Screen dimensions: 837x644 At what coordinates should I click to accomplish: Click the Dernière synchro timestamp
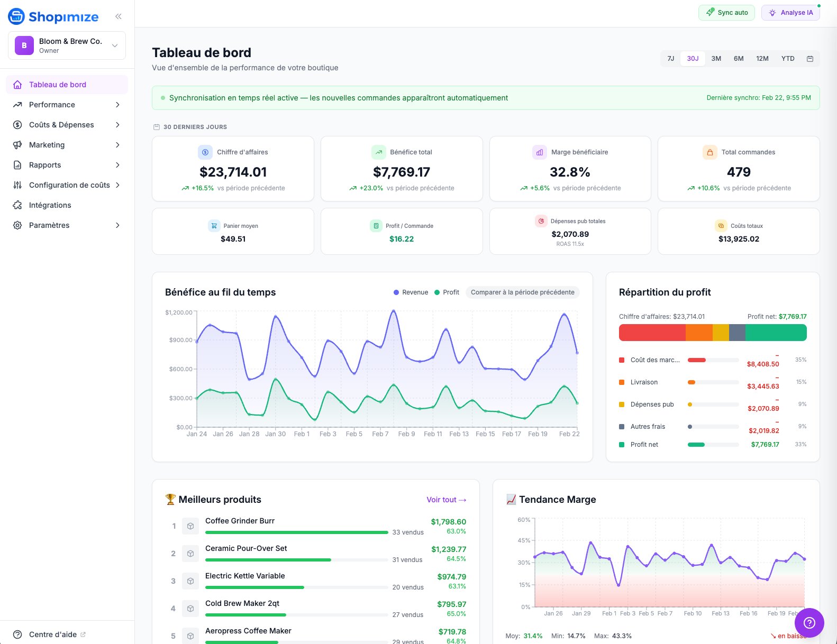tap(759, 98)
